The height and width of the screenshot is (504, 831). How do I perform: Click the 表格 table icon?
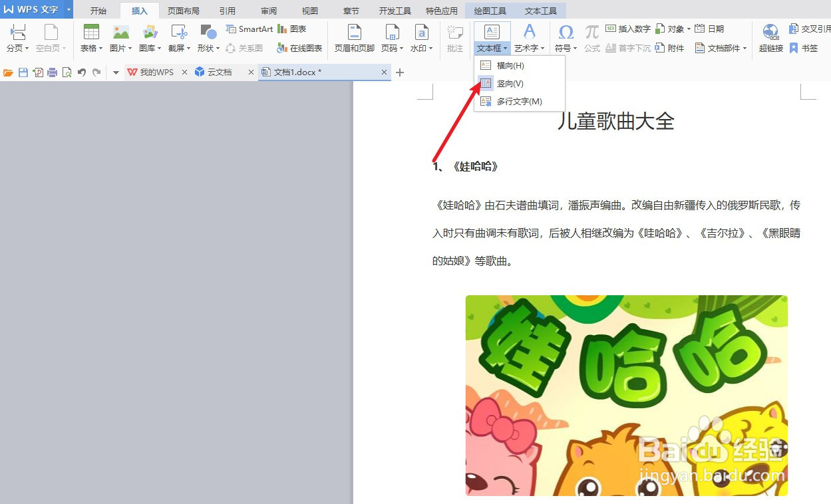click(x=91, y=32)
